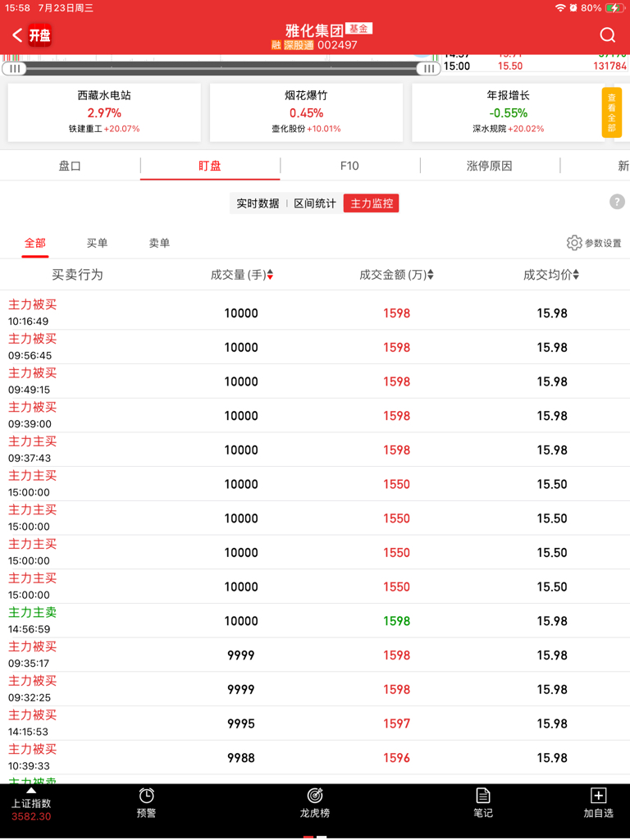The image size is (630, 840).
Task: Tap 铁建重工 +20.07% leader stock
Action: tap(104, 129)
